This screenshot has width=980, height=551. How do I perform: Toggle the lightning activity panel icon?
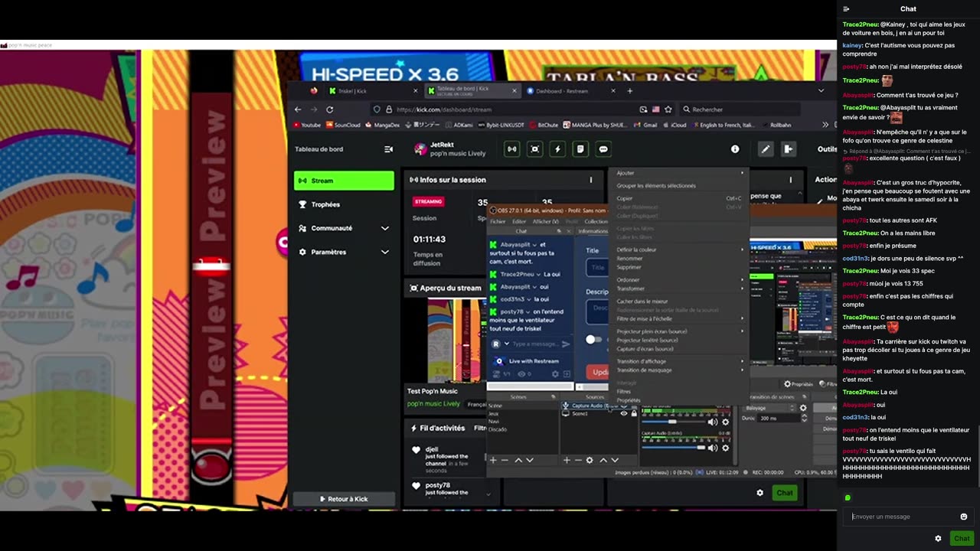[557, 149]
